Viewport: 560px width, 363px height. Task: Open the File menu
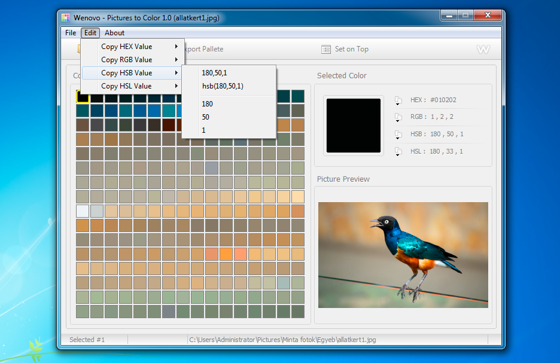coord(70,33)
